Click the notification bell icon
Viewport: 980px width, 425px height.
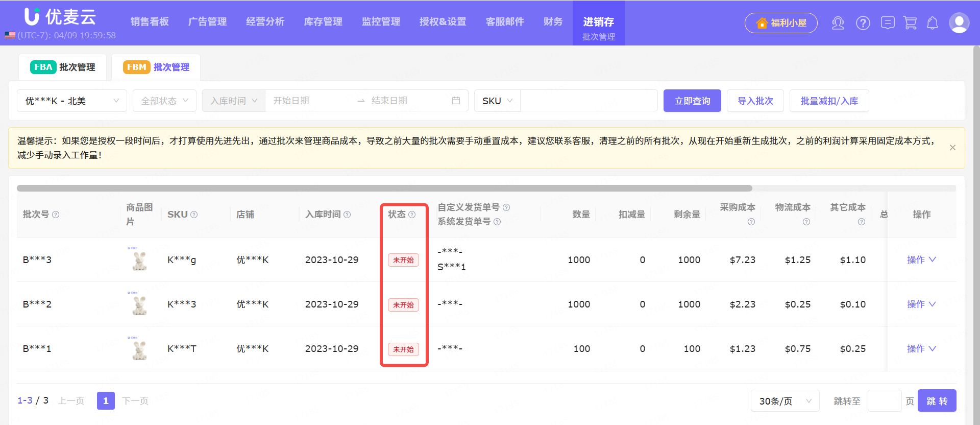[x=933, y=23]
